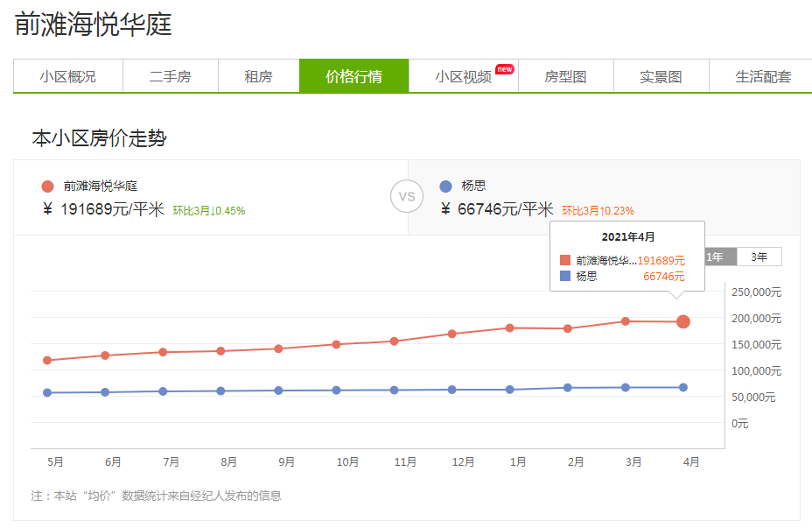The image size is (812, 528).
Task: Click the red "new" badge on 小区视频
Action: [x=505, y=69]
